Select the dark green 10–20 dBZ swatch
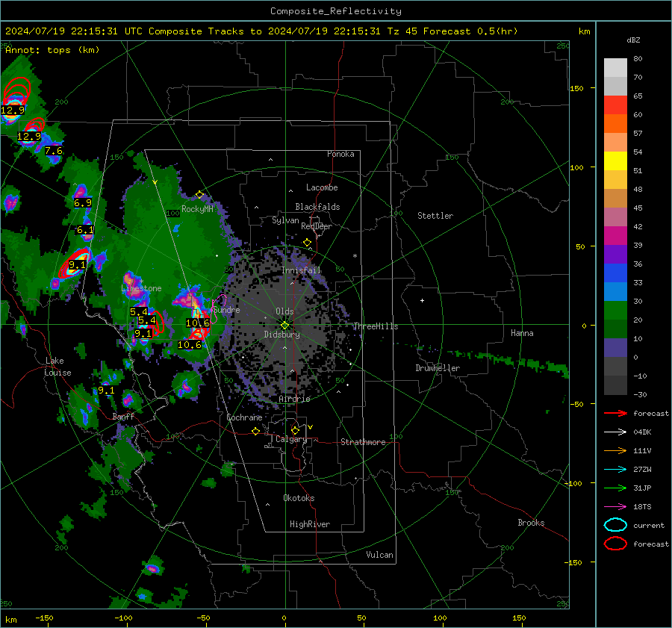Screen dimensions: 672x628 point(615,329)
